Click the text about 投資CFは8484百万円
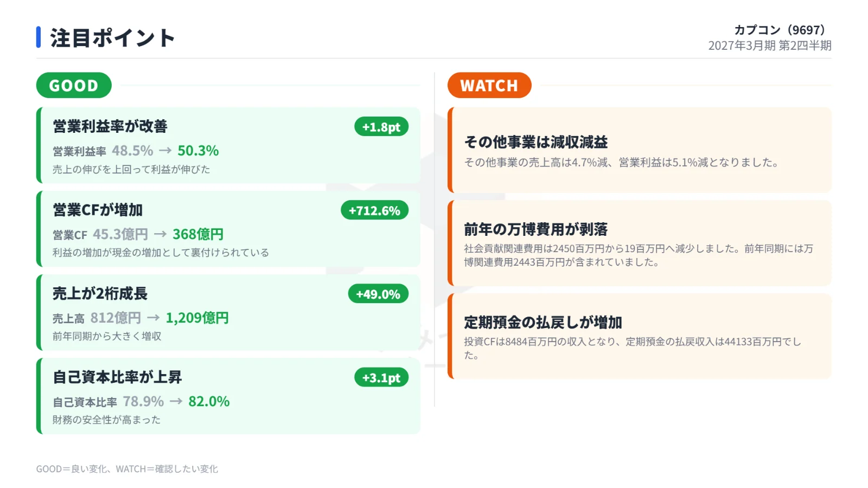Screen dimensions: 868x488 (x=633, y=349)
